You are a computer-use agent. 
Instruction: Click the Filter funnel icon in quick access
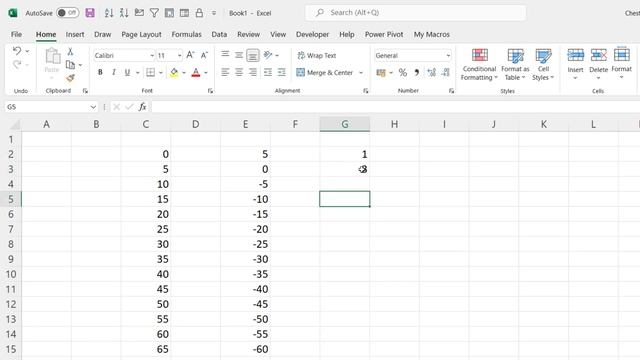[x=154, y=13]
